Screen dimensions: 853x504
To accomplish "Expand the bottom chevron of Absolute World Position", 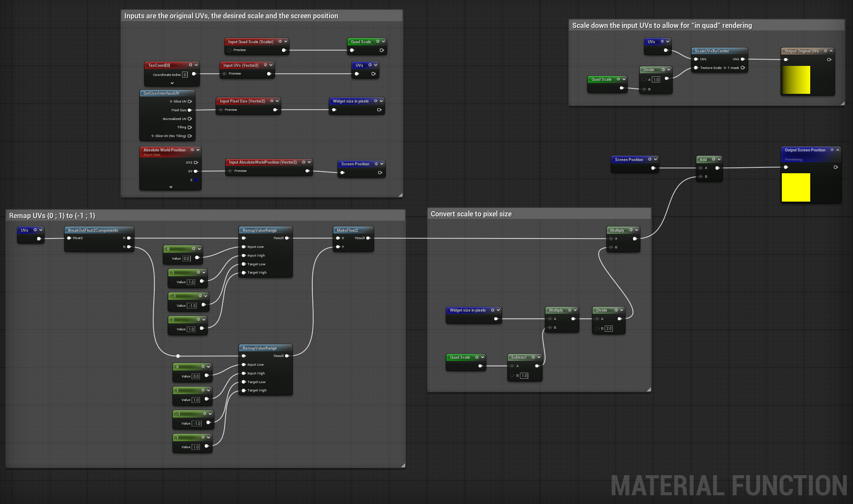I will click(x=171, y=187).
